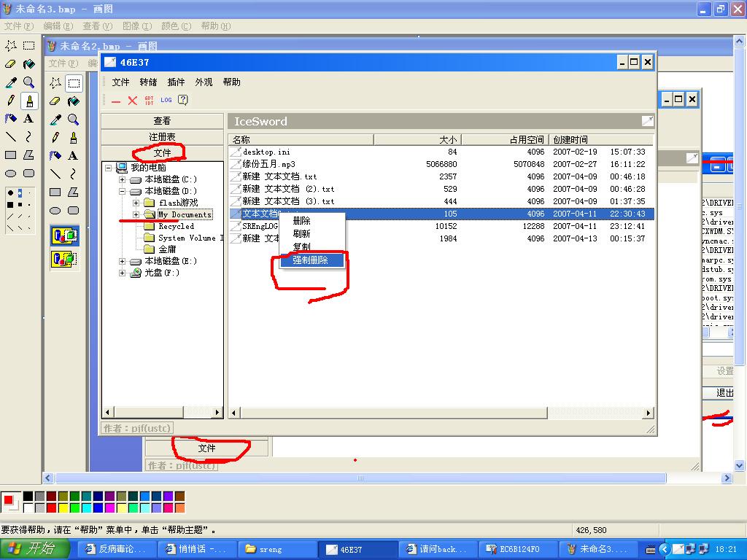Expand the My Documents folder node
Viewport: 747px width, 560px height.
[x=136, y=215]
